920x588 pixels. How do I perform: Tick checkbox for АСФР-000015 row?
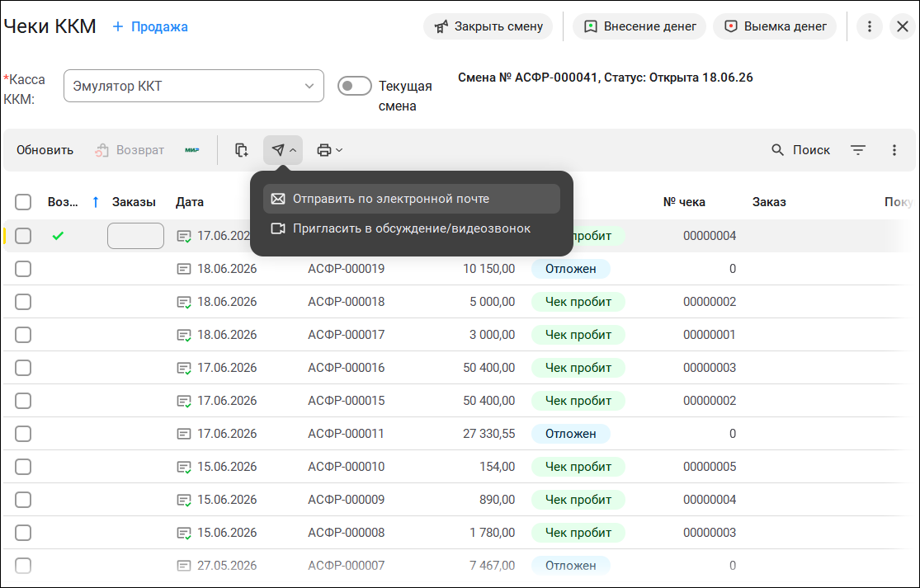tap(23, 401)
